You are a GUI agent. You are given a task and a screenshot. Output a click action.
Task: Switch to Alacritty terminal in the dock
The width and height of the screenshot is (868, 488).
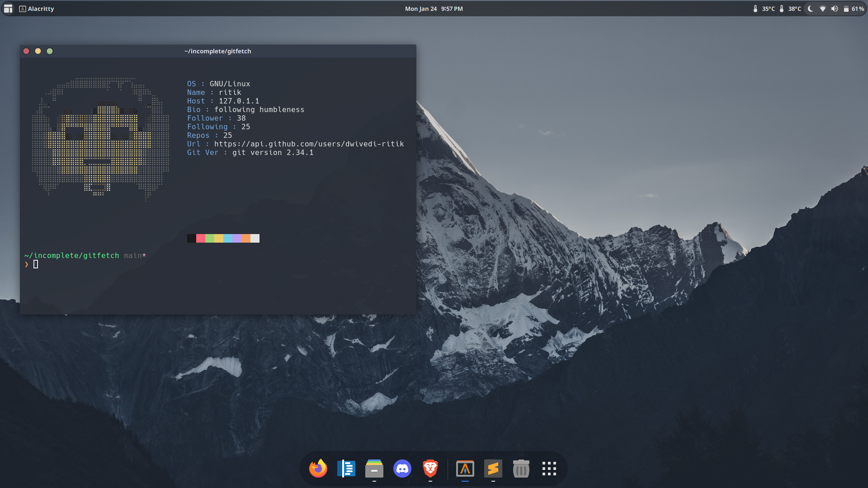pyautogui.click(x=465, y=469)
